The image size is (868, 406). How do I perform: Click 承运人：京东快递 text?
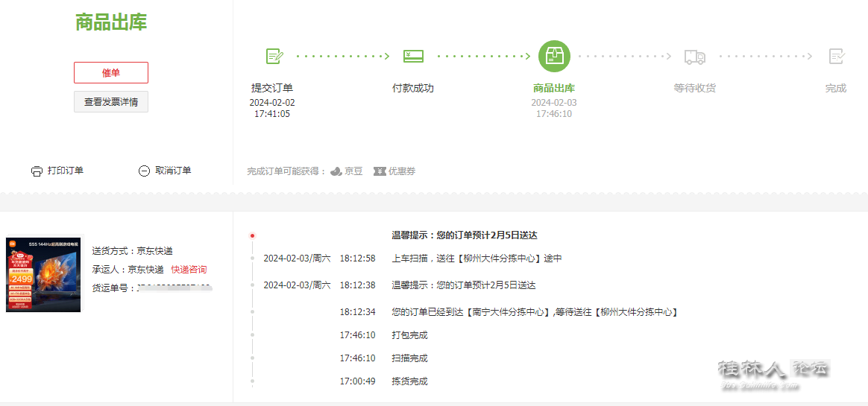click(x=128, y=270)
